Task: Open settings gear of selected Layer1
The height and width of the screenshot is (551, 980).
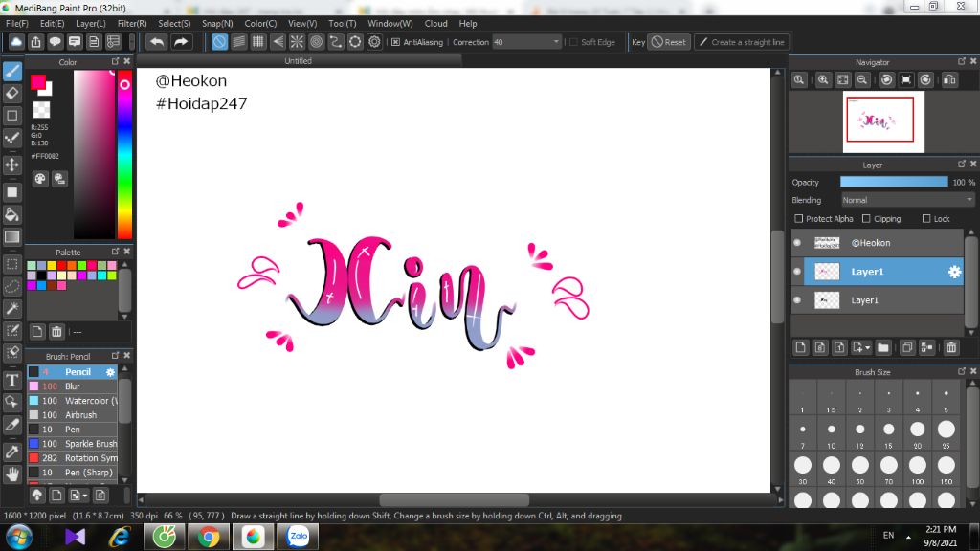Action: click(954, 272)
